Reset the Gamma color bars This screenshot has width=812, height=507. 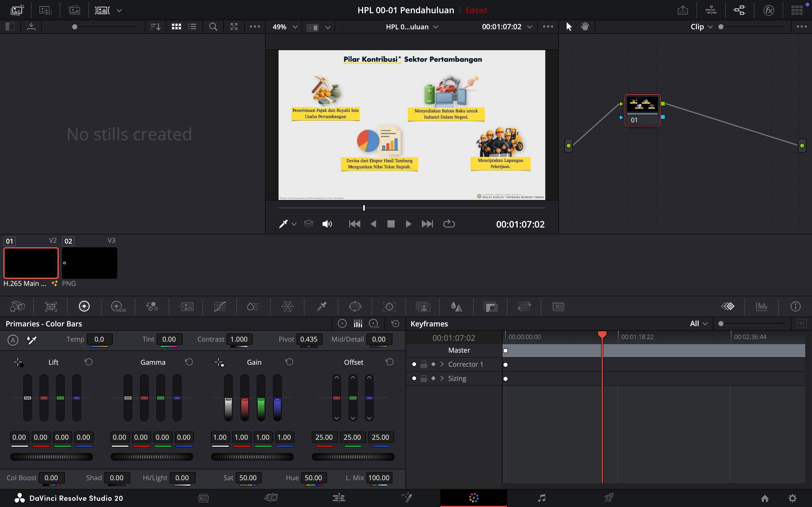pos(189,362)
